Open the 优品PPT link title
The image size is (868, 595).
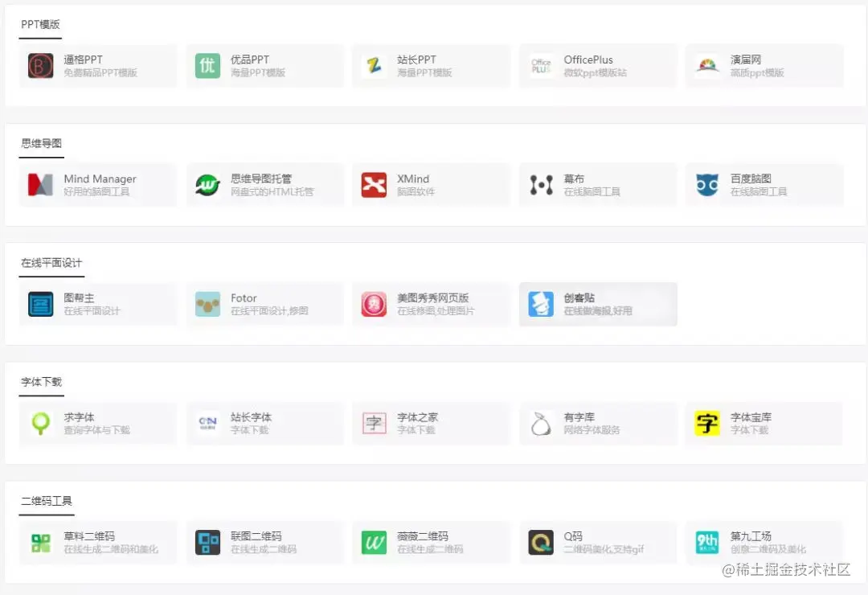(x=250, y=59)
